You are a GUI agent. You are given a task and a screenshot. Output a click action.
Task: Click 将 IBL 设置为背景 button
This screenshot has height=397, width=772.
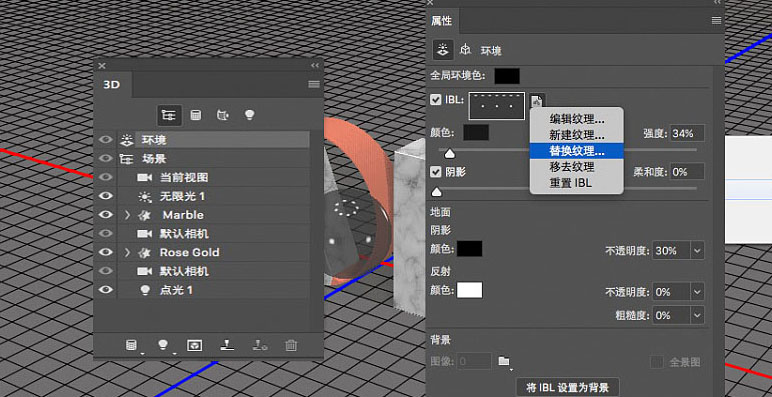click(567, 388)
